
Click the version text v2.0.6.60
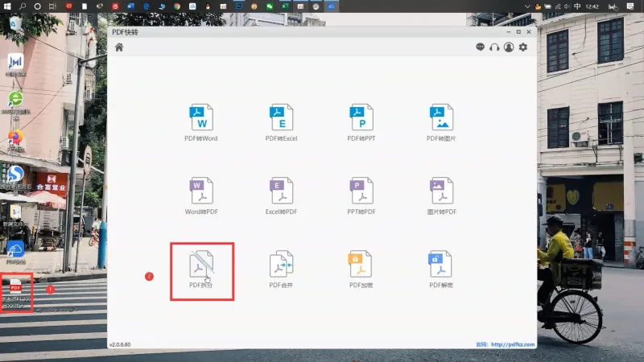pos(120,344)
